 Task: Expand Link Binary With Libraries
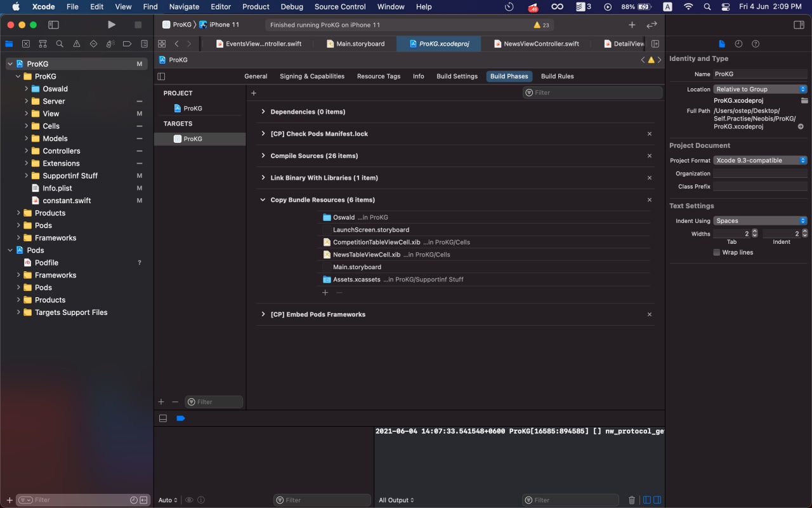[x=263, y=178]
